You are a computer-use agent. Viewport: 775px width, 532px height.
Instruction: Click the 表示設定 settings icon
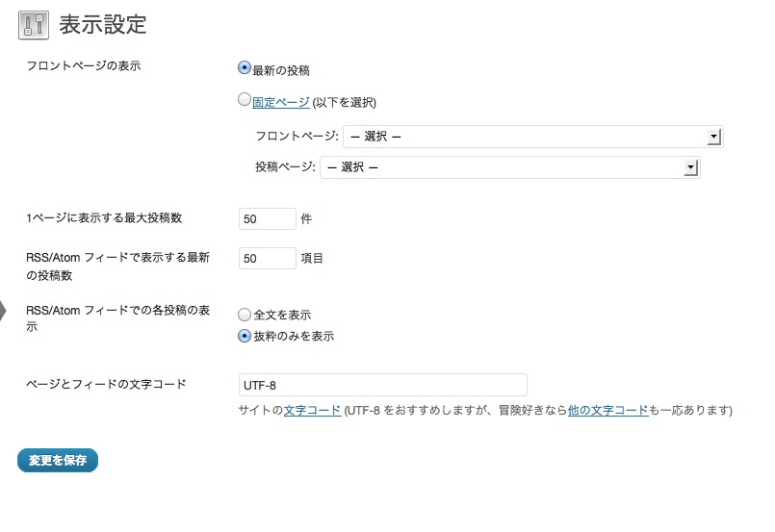(x=34, y=25)
